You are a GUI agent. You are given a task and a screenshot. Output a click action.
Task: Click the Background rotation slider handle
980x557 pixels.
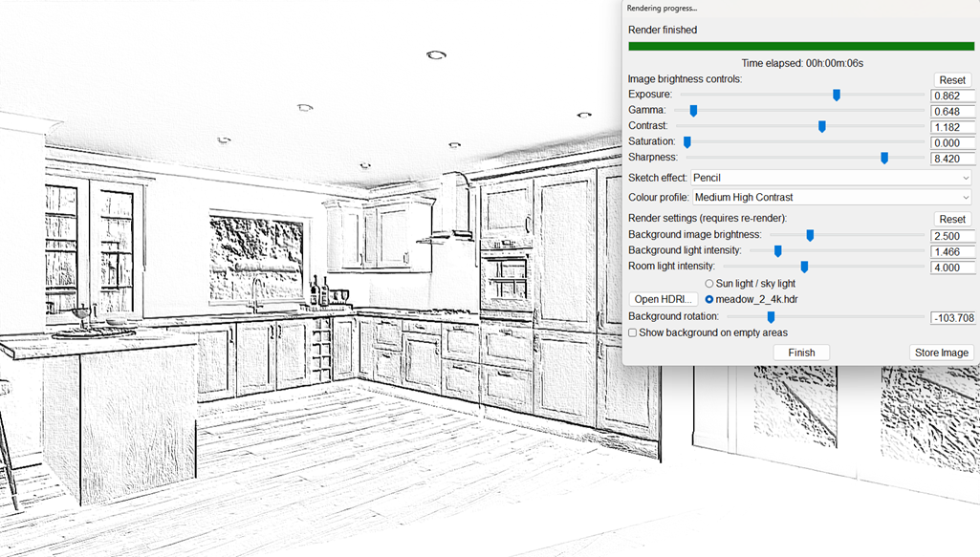pos(771,317)
